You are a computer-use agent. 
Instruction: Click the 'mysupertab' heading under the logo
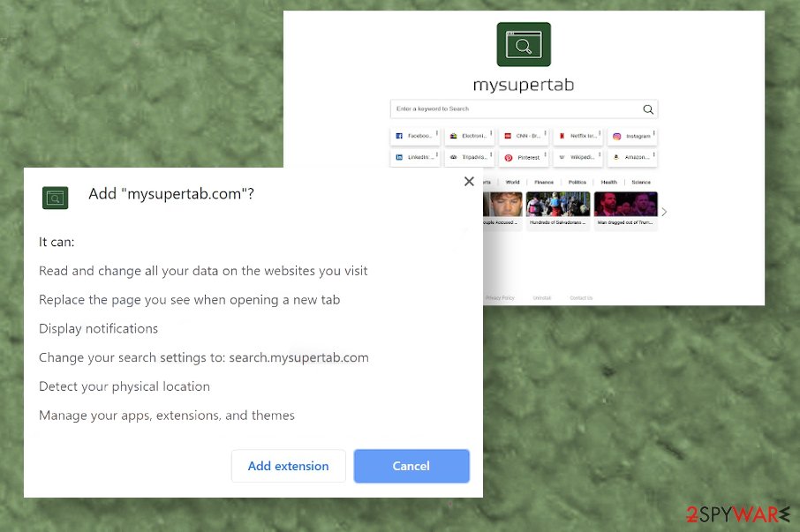coord(524,85)
